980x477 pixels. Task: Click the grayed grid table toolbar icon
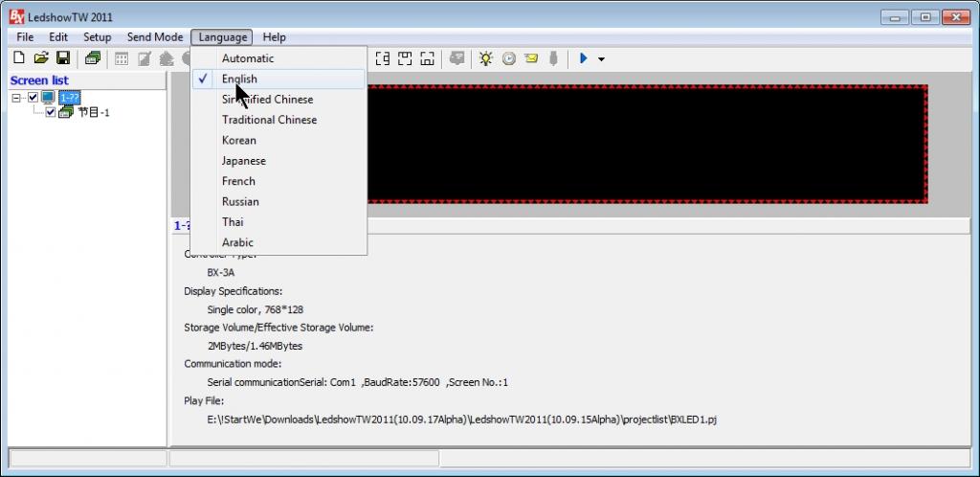[122, 58]
